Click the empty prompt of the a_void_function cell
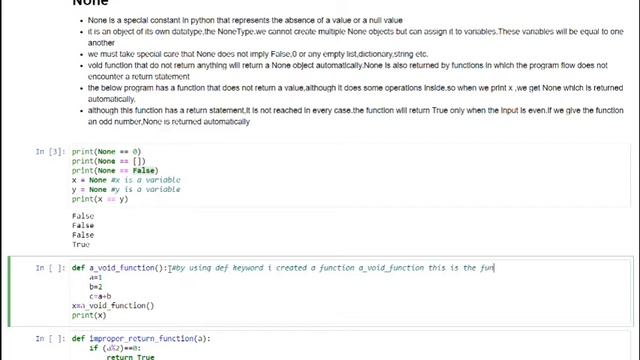This screenshot has width=640, height=360. 50,268
